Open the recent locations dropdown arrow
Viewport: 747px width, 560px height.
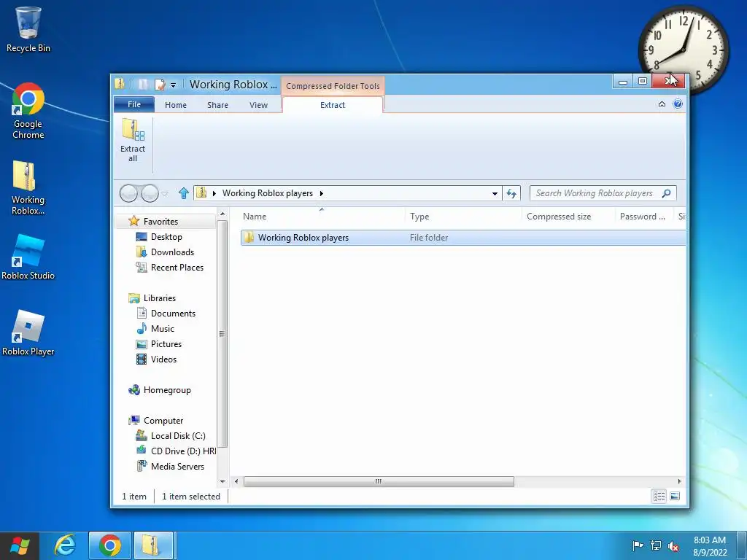(x=165, y=193)
